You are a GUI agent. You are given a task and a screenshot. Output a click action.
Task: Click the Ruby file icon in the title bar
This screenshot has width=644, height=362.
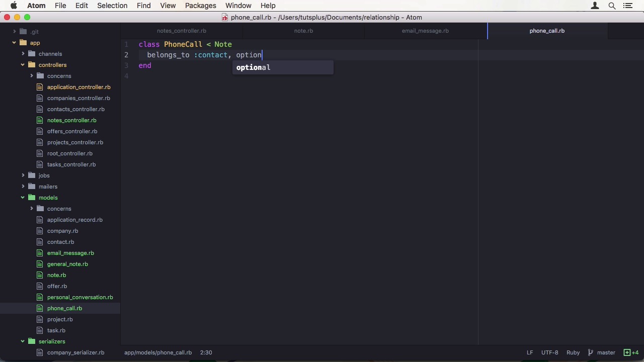click(225, 17)
